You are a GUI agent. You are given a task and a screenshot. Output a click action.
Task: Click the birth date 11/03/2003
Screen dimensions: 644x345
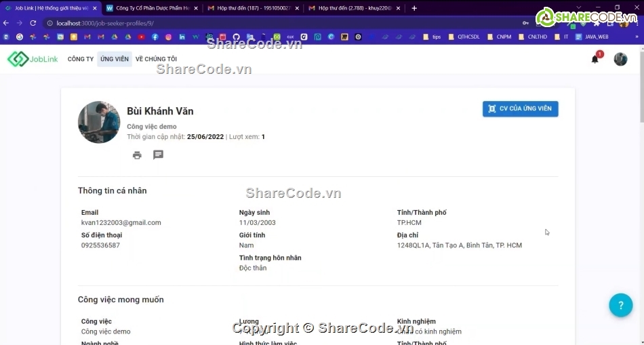258,222
